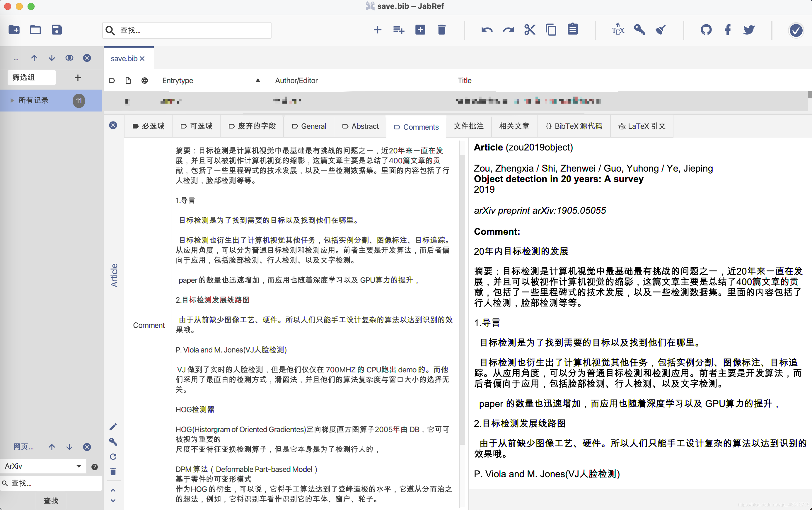The width and height of the screenshot is (812, 510).
Task: Move groups panel up with arrow icon
Action: (34, 58)
